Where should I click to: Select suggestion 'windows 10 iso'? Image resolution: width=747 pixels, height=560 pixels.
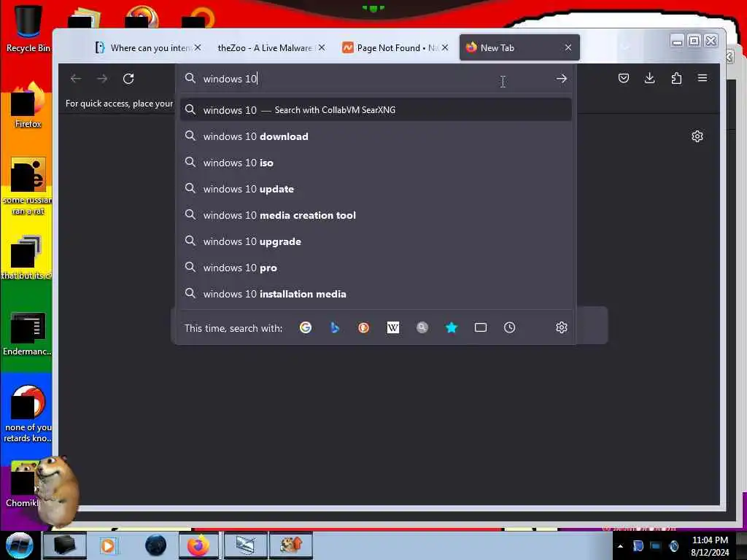[376, 163]
